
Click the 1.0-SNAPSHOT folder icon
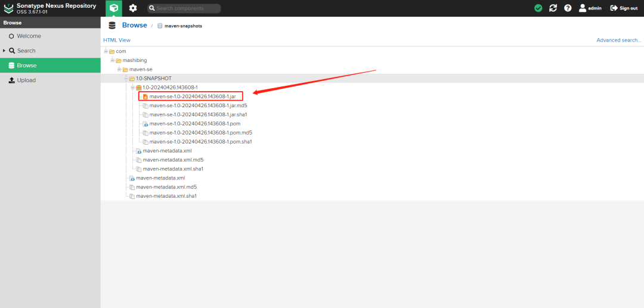132,78
